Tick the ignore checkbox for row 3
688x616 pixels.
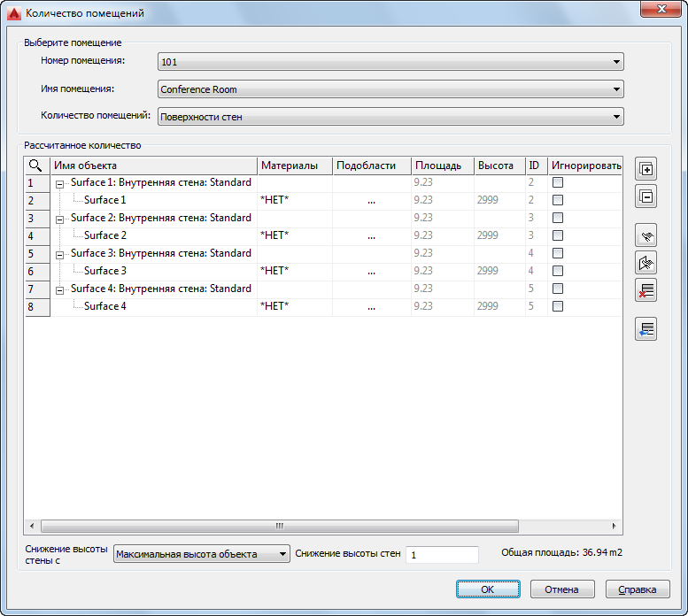(x=558, y=218)
